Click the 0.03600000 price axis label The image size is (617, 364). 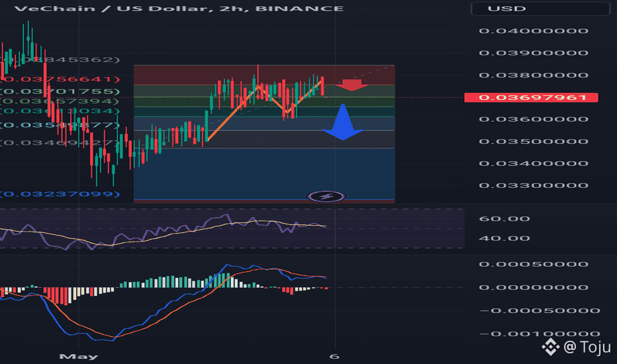click(x=534, y=119)
